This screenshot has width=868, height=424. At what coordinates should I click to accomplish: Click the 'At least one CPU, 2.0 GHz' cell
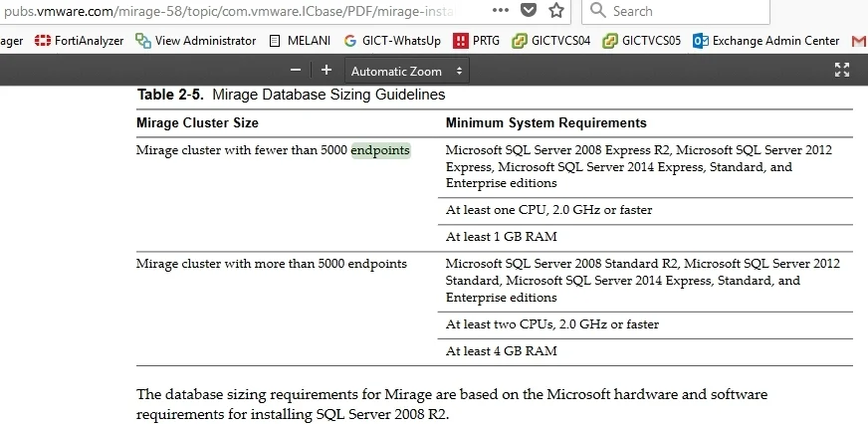548,210
